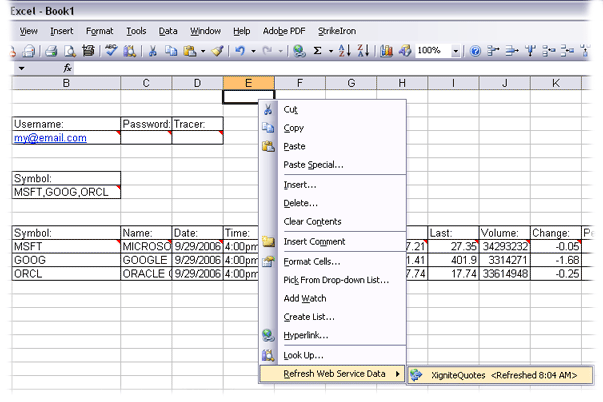603x402 pixels.
Task: Click the Sort Ascending A-Z icon
Action: click(x=344, y=51)
